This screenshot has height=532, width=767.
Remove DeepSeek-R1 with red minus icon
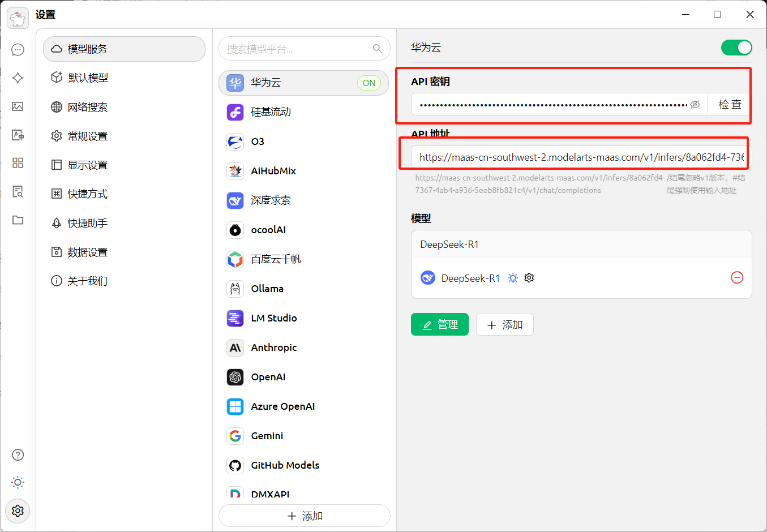737,277
